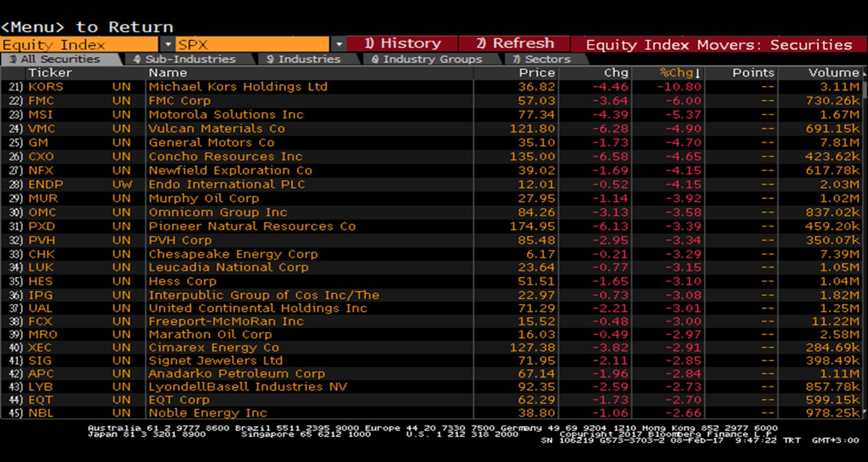The width and height of the screenshot is (868, 462).
Task: Click Newfield Exploration Co name
Action: (x=230, y=171)
